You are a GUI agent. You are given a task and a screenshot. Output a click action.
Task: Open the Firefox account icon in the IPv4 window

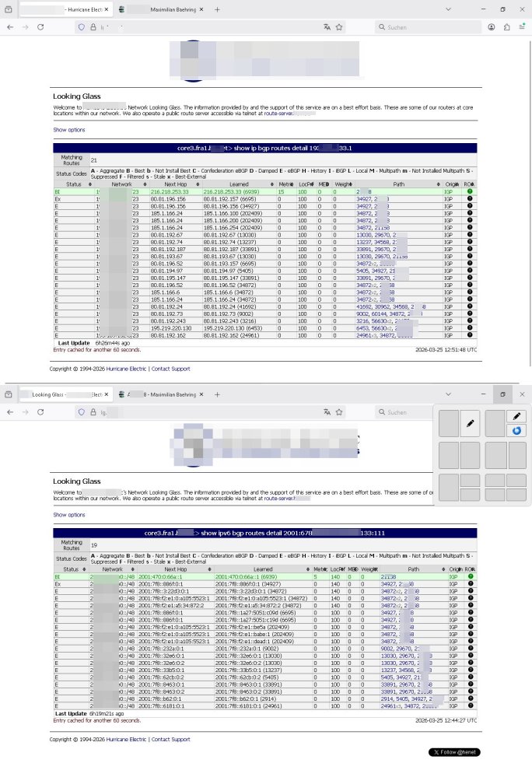pos(492,26)
